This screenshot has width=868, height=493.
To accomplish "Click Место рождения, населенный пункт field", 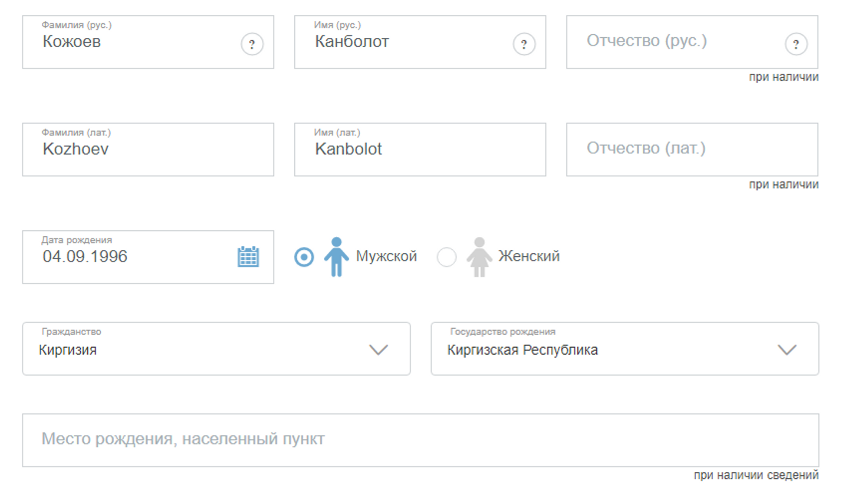I will pyautogui.click(x=420, y=440).
